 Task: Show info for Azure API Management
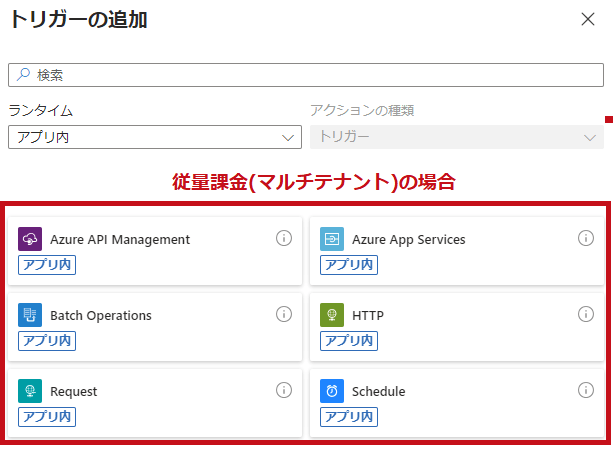pyautogui.click(x=284, y=238)
